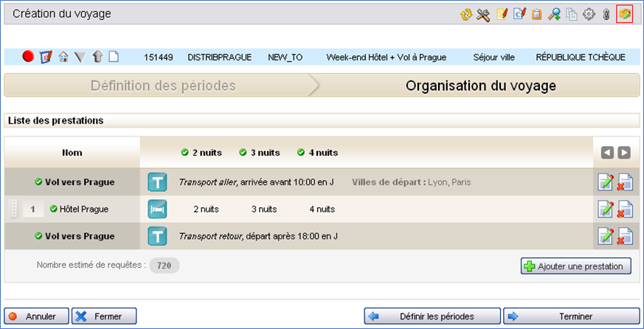Viewport: 644px width, 329px height.
Task: Click the green check beside 3 nuits header
Action: tap(243, 153)
